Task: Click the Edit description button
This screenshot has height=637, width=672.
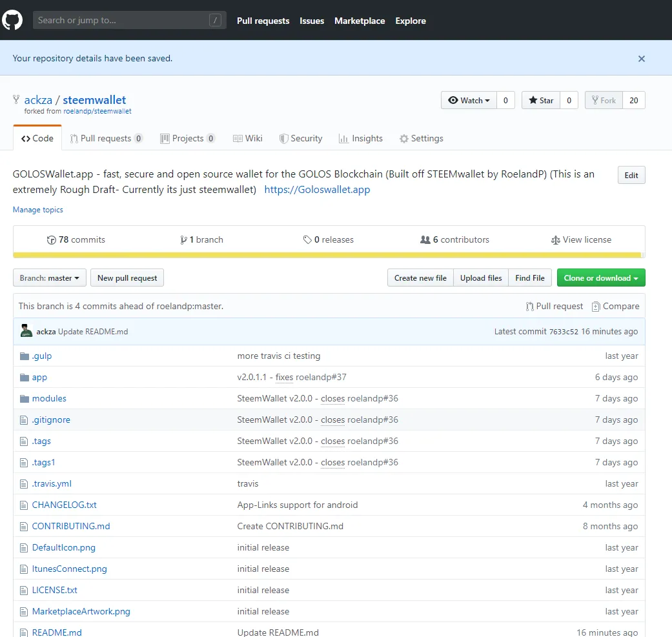Action: click(x=631, y=175)
